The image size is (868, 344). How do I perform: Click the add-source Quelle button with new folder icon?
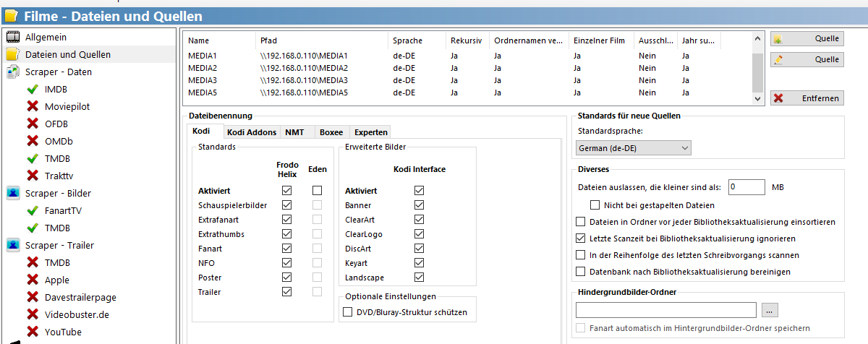807,39
